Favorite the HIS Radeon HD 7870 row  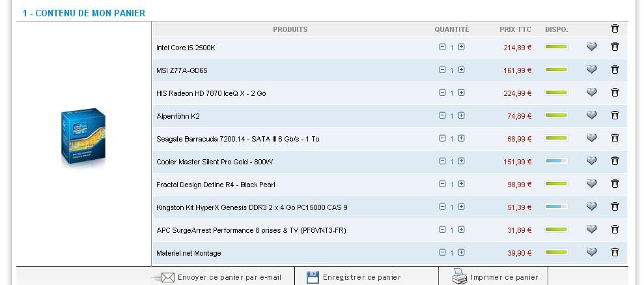[x=591, y=93]
